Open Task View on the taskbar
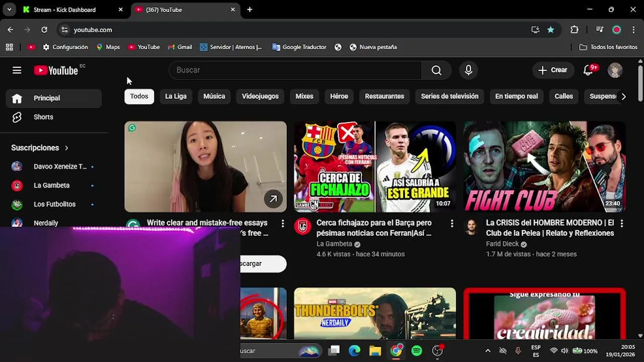 [x=334, y=351]
